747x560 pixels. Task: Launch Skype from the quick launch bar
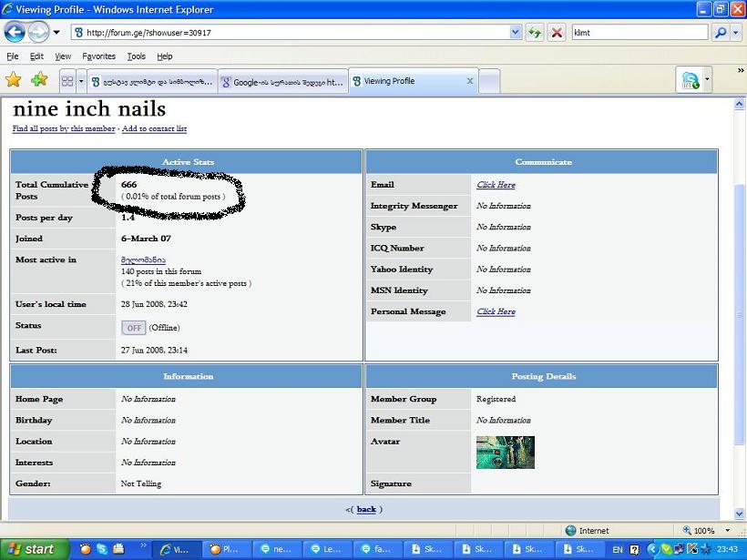(x=101, y=549)
